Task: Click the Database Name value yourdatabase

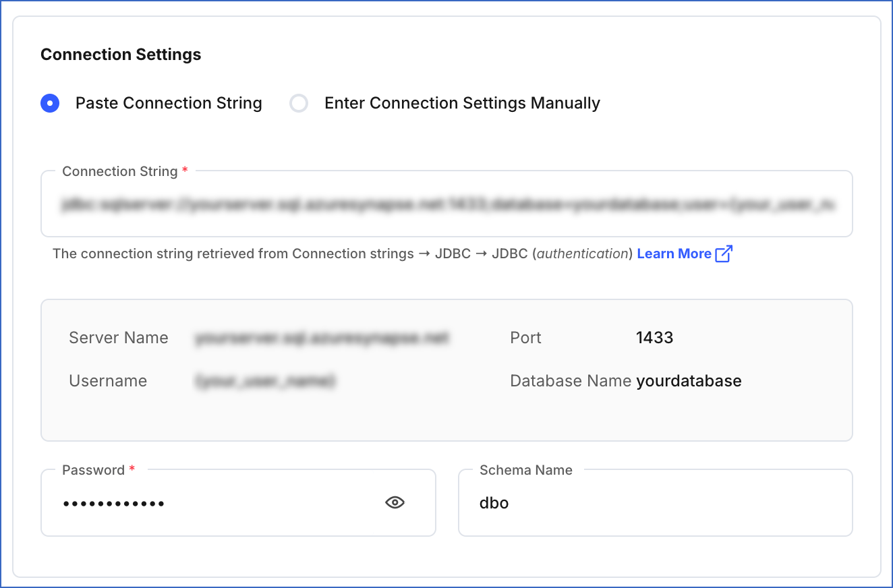Action: coord(689,380)
